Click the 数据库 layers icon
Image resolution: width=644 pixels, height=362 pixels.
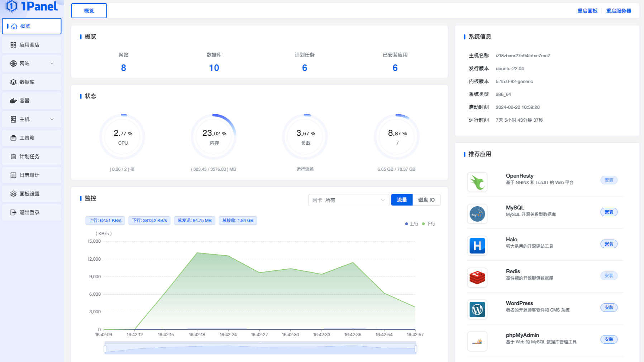(x=13, y=82)
